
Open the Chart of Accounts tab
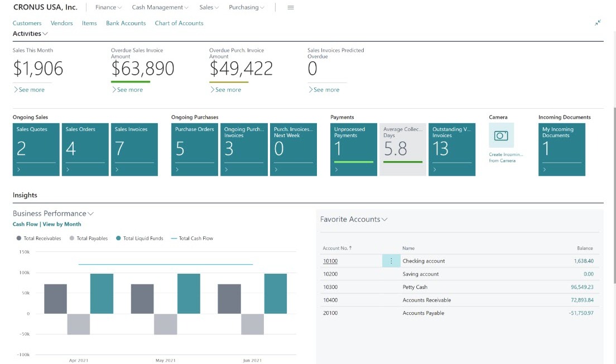(179, 23)
